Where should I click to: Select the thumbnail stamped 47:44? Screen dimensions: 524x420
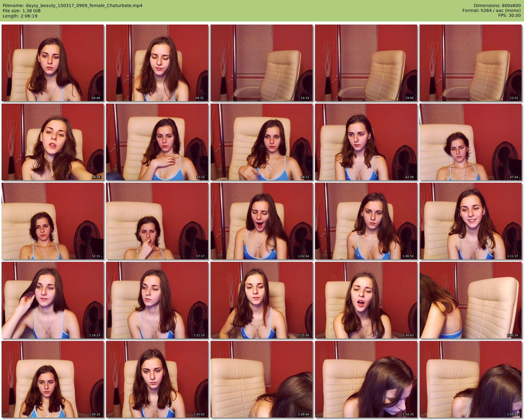click(470, 142)
